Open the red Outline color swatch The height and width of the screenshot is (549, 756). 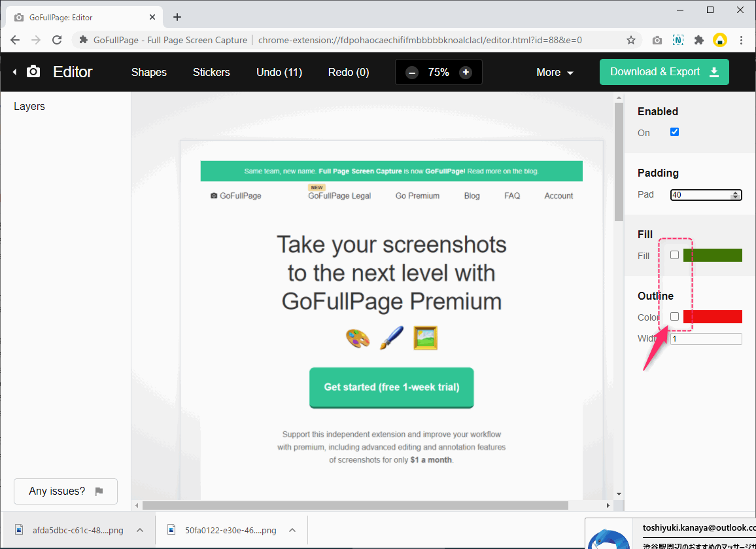pos(713,317)
